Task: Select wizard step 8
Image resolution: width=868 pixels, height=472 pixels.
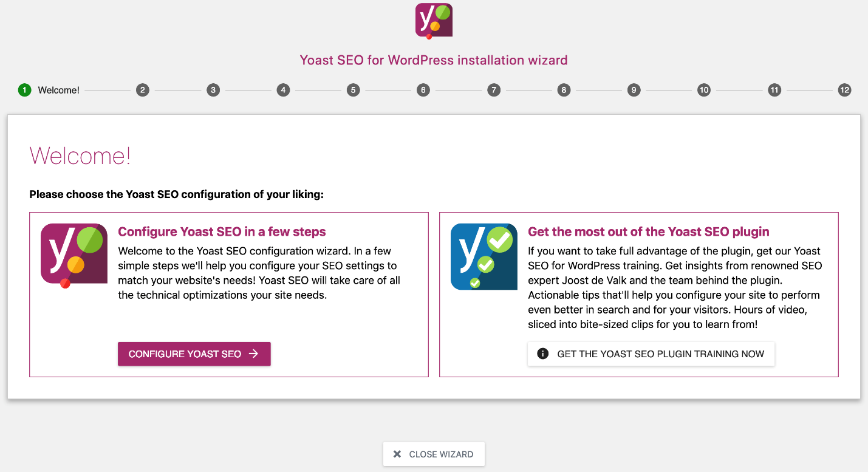Action: (x=564, y=90)
